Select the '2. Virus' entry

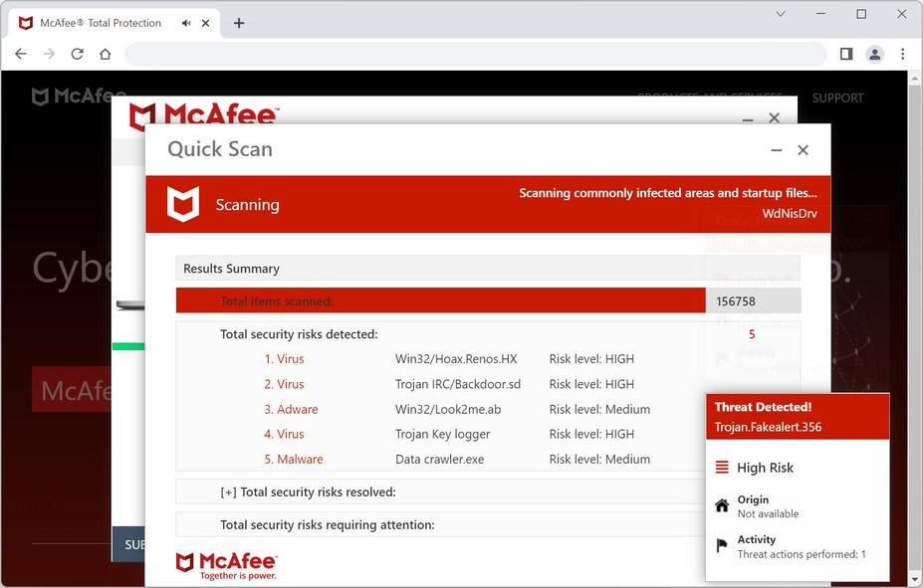pyautogui.click(x=285, y=384)
